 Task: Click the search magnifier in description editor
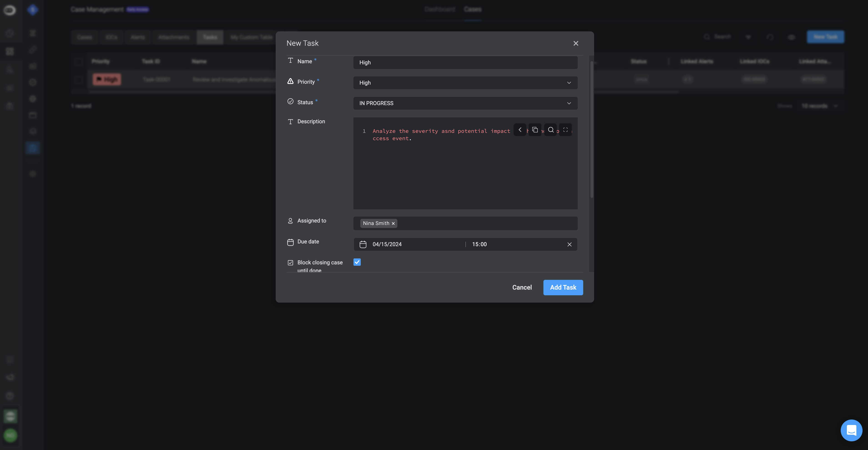pos(551,130)
